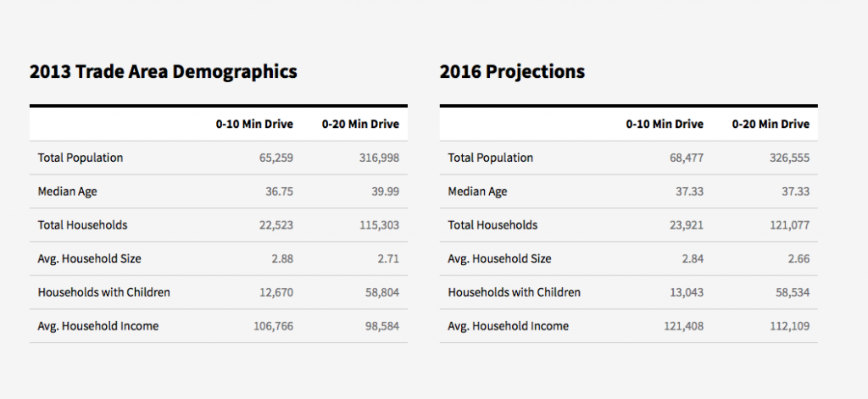Image resolution: width=868 pixels, height=399 pixels.
Task: Click the 2013 average household income 106,766
Action: [x=273, y=326]
